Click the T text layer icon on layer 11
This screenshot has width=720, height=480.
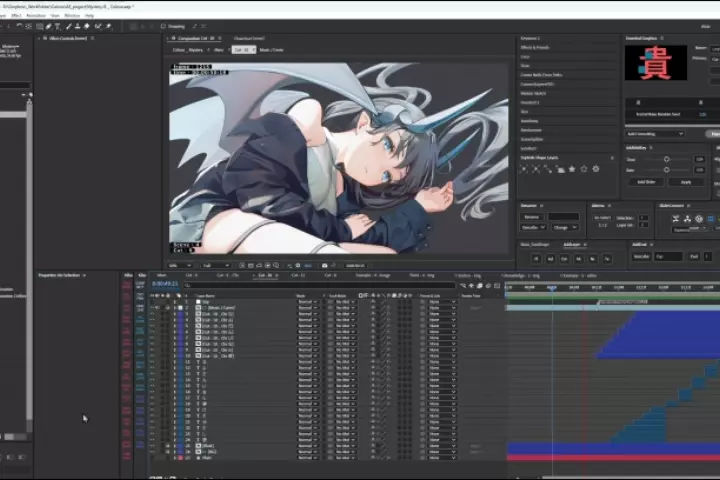pos(198,362)
